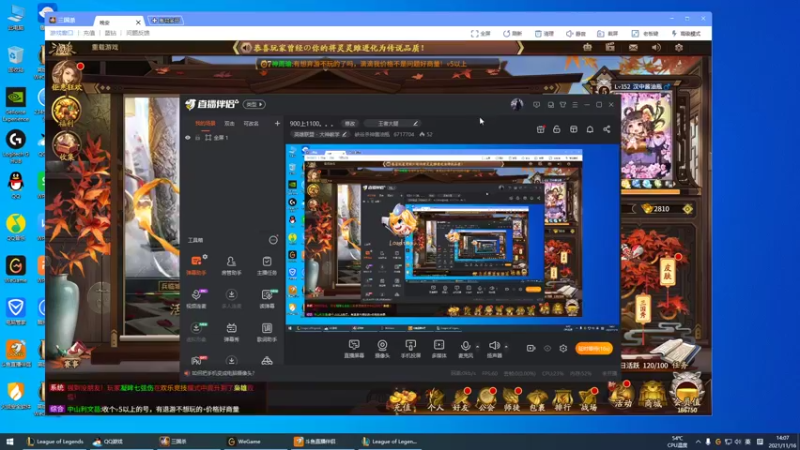This screenshot has width=800, height=450.
Task: Select the 全屏1 source row
Action: (232, 138)
